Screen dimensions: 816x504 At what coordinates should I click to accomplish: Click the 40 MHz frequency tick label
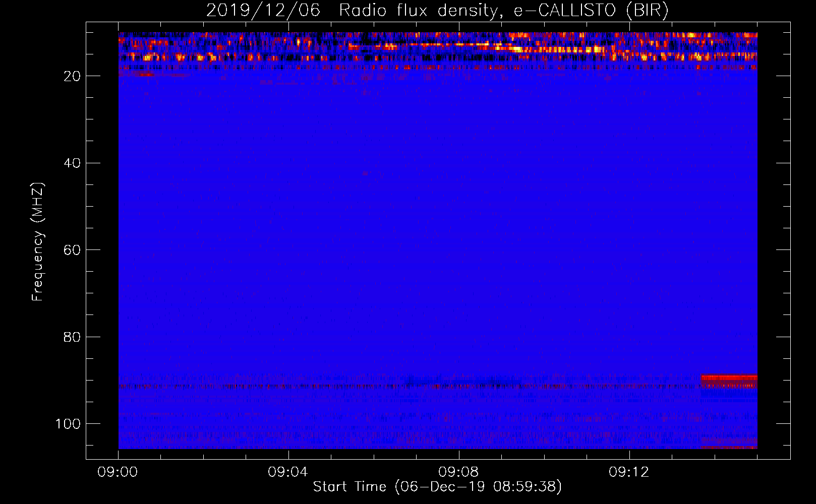72,163
